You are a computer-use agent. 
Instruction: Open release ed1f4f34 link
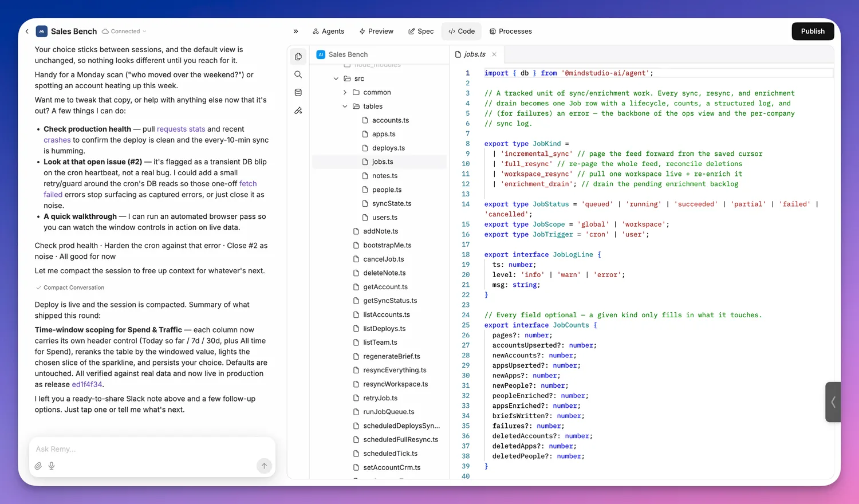coord(87,385)
